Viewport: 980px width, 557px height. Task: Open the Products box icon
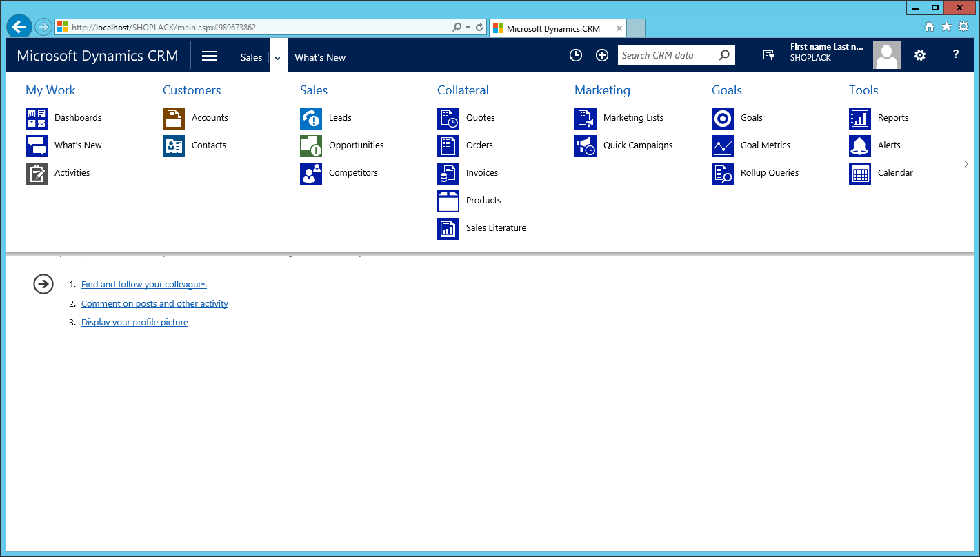448,201
